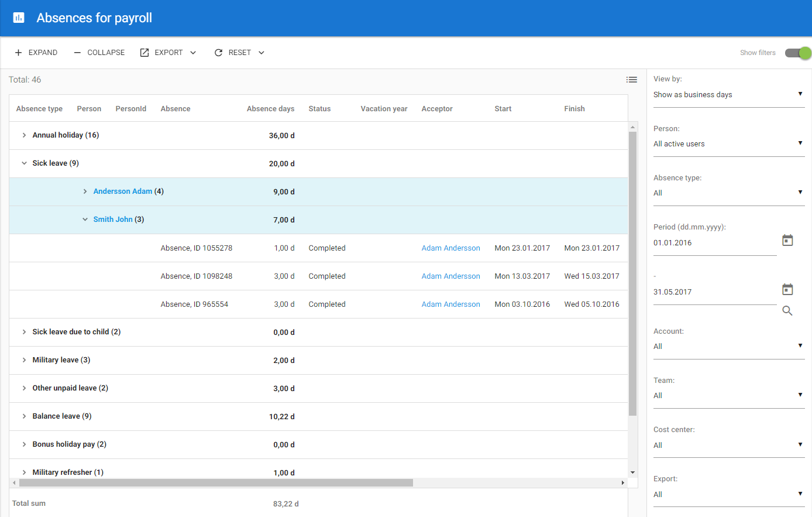
Task: Open the Export filter dropdown
Action: (x=729, y=495)
